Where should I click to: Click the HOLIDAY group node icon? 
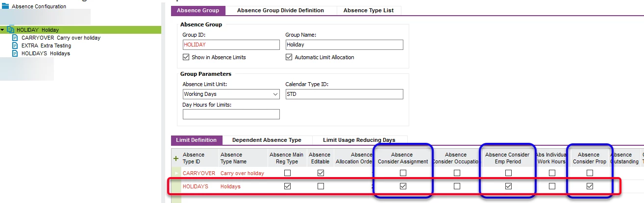[x=10, y=30]
